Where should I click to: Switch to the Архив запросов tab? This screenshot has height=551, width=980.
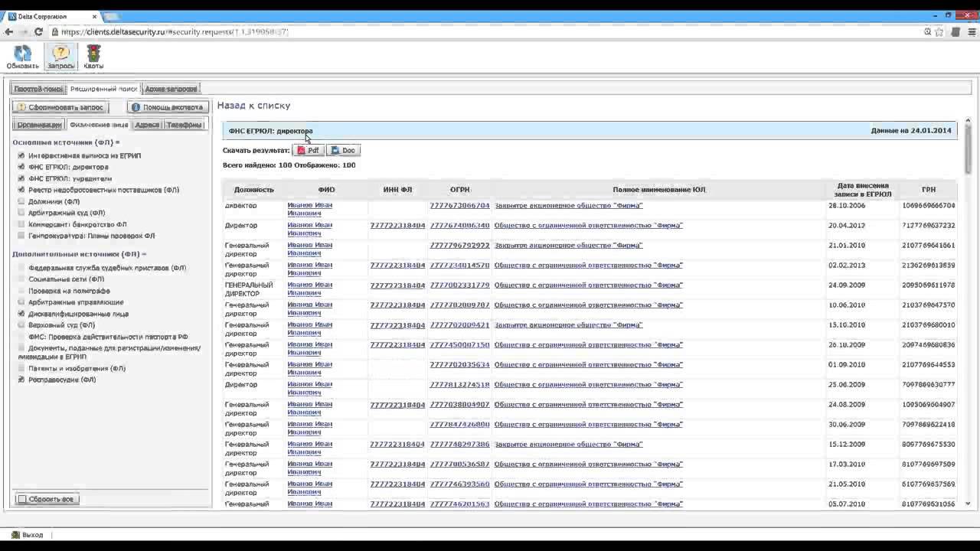click(171, 89)
